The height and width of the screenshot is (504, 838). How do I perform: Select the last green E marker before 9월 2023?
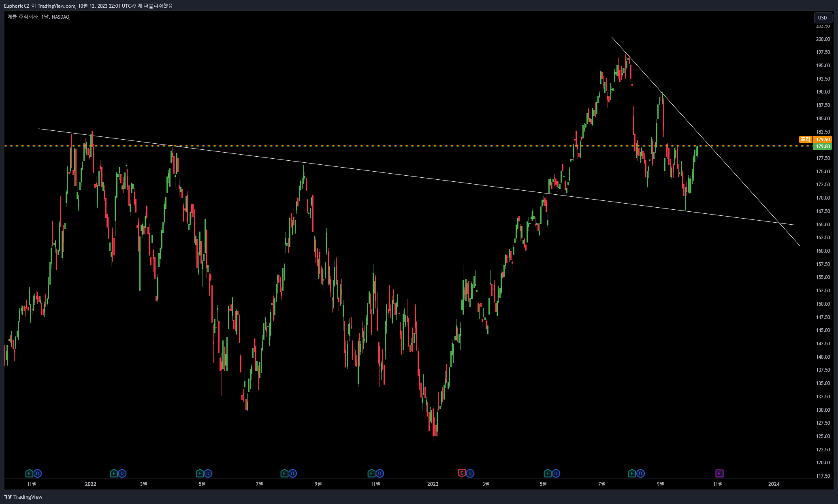point(632,473)
